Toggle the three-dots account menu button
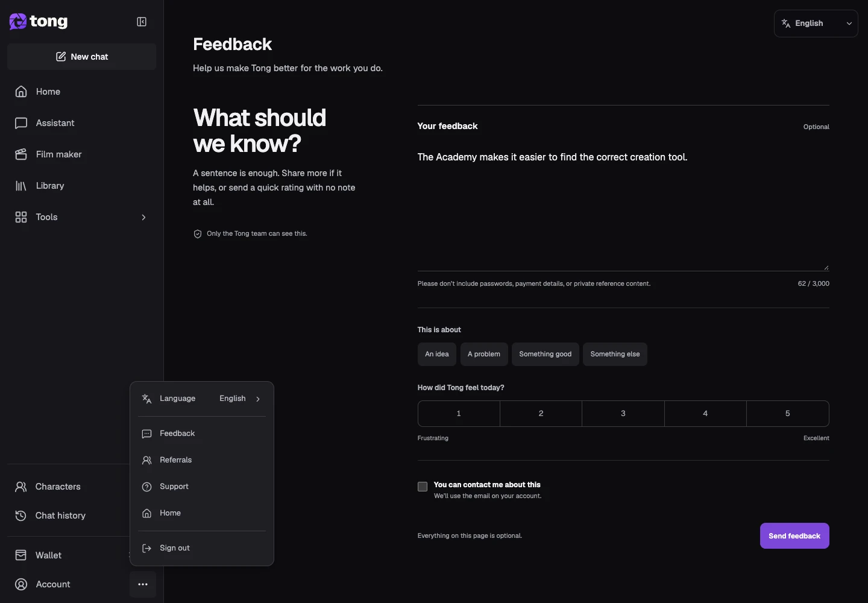 point(143,584)
